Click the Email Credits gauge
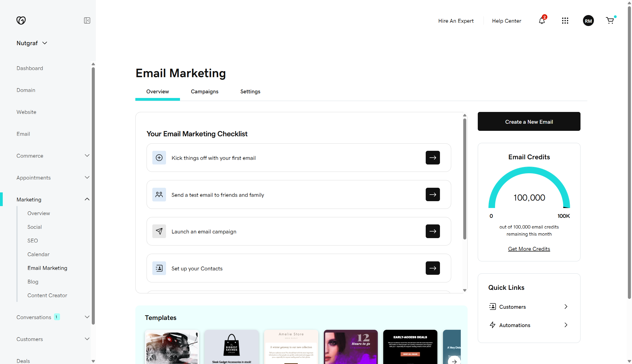The height and width of the screenshot is (364, 632). (x=529, y=192)
